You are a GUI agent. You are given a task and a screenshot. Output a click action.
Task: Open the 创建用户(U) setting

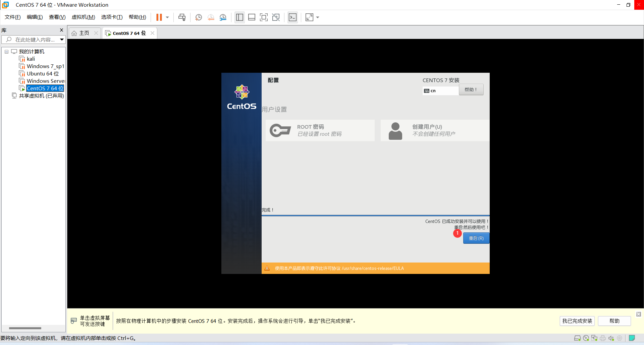coord(435,130)
